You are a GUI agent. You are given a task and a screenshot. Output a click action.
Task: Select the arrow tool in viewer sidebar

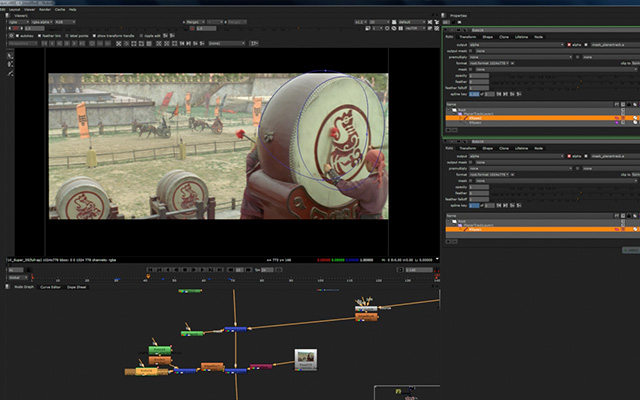pos(10,56)
